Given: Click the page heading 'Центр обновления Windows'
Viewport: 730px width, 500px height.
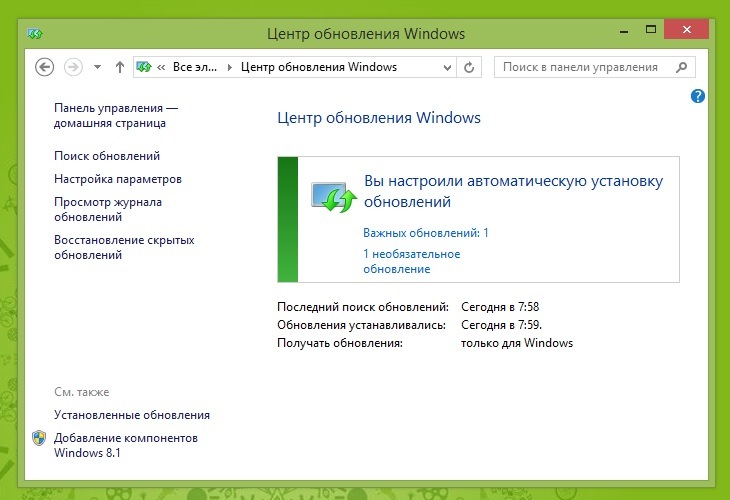Looking at the screenshot, I should 379,118.
